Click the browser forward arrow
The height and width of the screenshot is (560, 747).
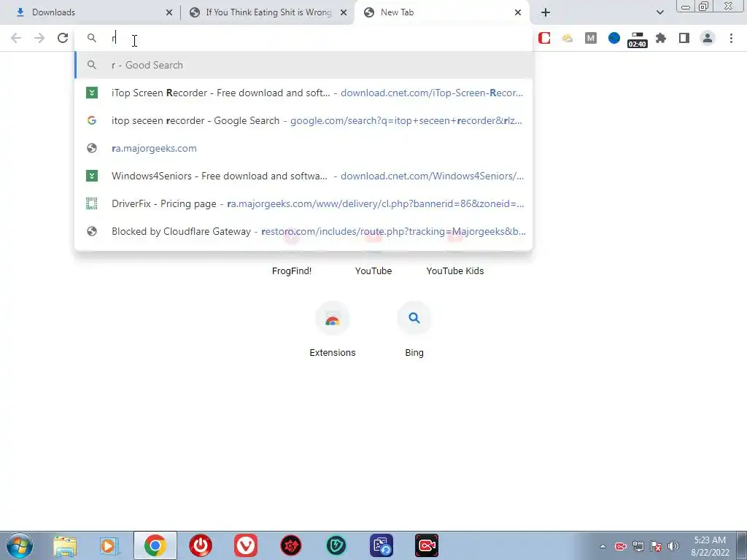[x=39, y=38]
